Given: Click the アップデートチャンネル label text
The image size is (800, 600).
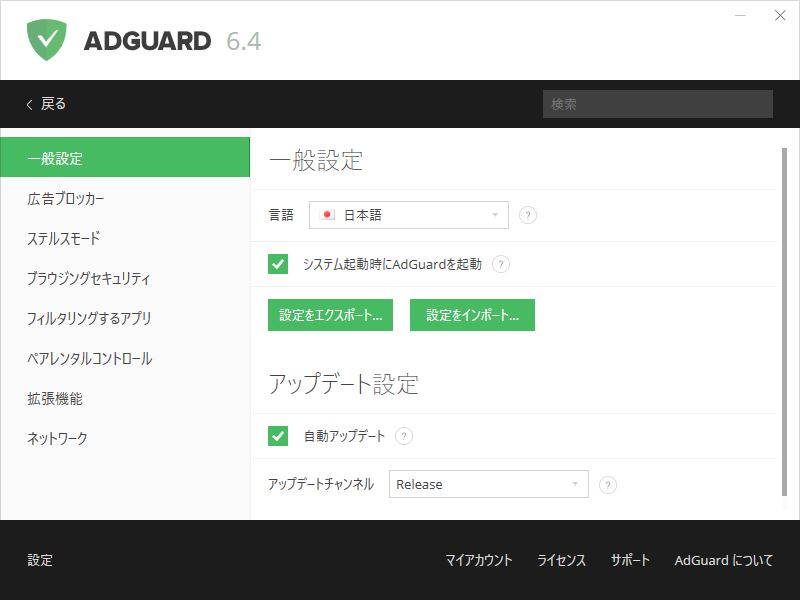Looking at the screenshot, I should [321, 484].
